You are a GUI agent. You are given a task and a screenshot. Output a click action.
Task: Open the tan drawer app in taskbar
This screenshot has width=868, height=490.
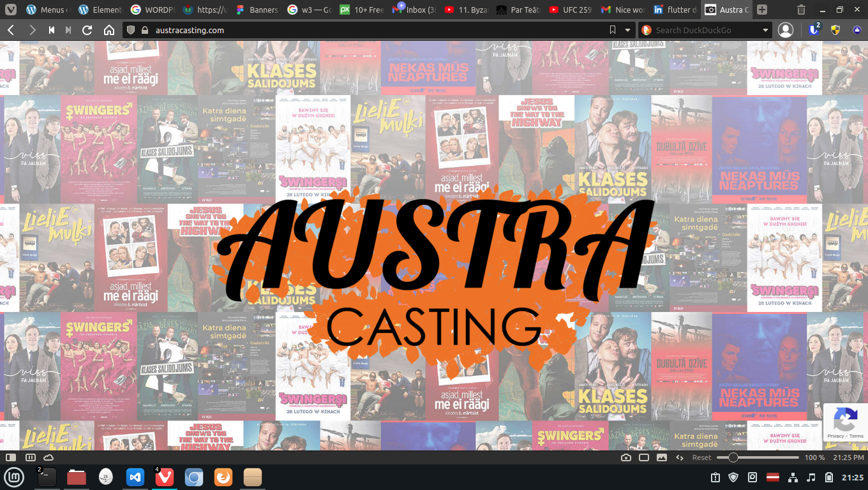(x=253, y=477)
